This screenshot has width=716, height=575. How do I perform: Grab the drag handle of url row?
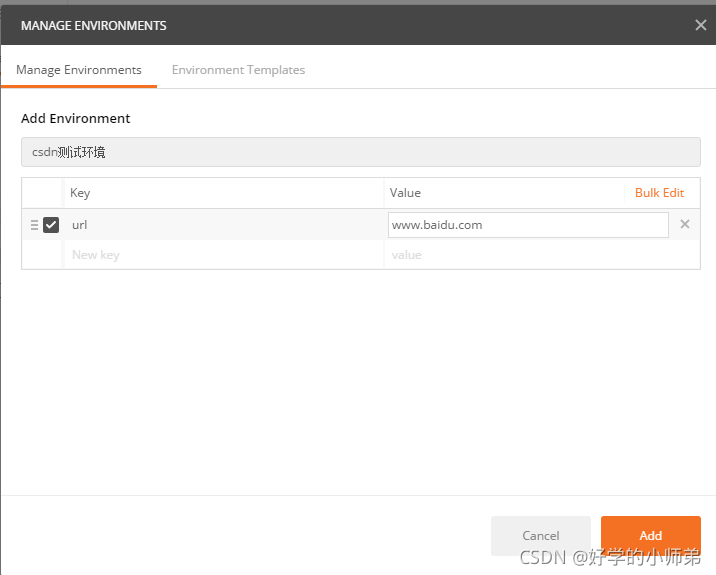tap(34, 225)
